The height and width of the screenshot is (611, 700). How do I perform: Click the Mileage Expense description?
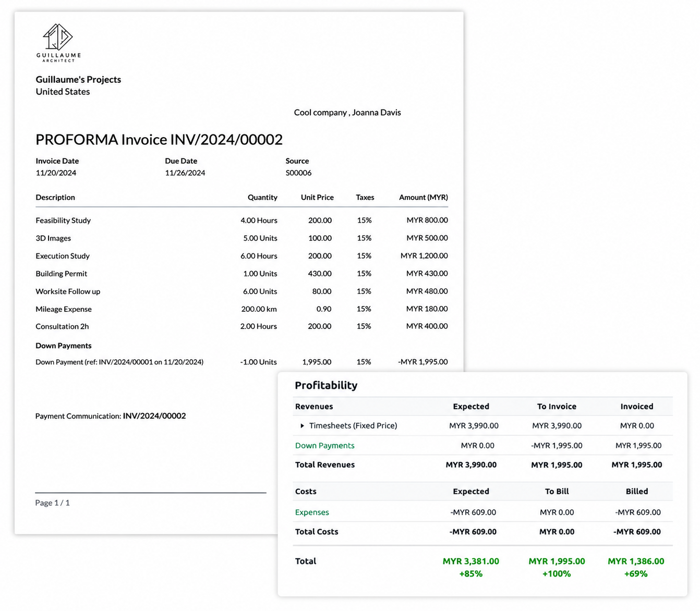(x=64, y=309)
